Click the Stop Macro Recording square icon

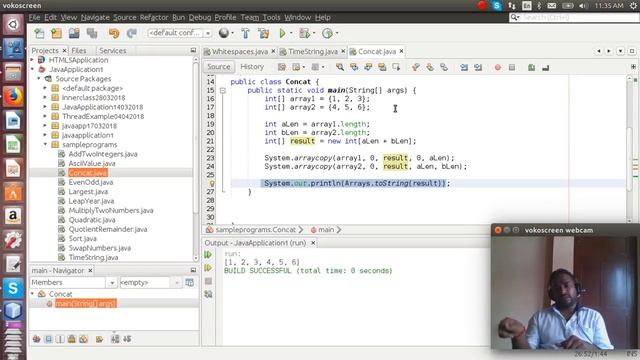pos(512,67)
